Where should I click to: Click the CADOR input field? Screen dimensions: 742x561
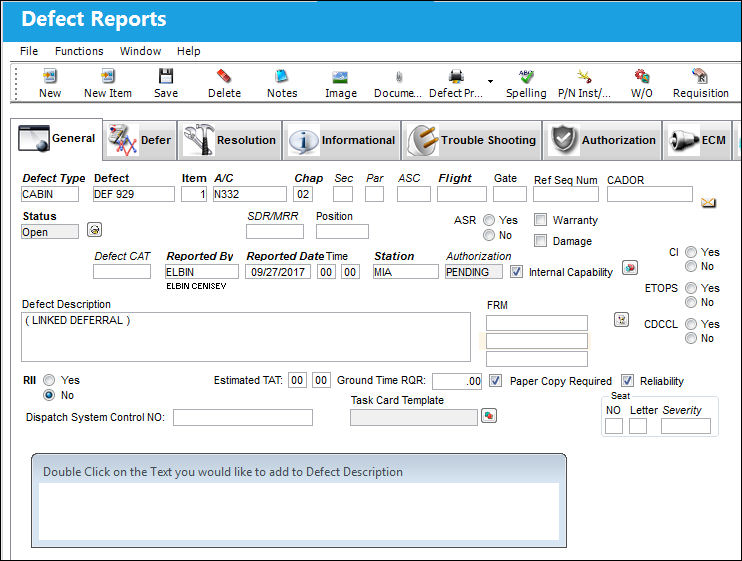click(x=650, y=194)
